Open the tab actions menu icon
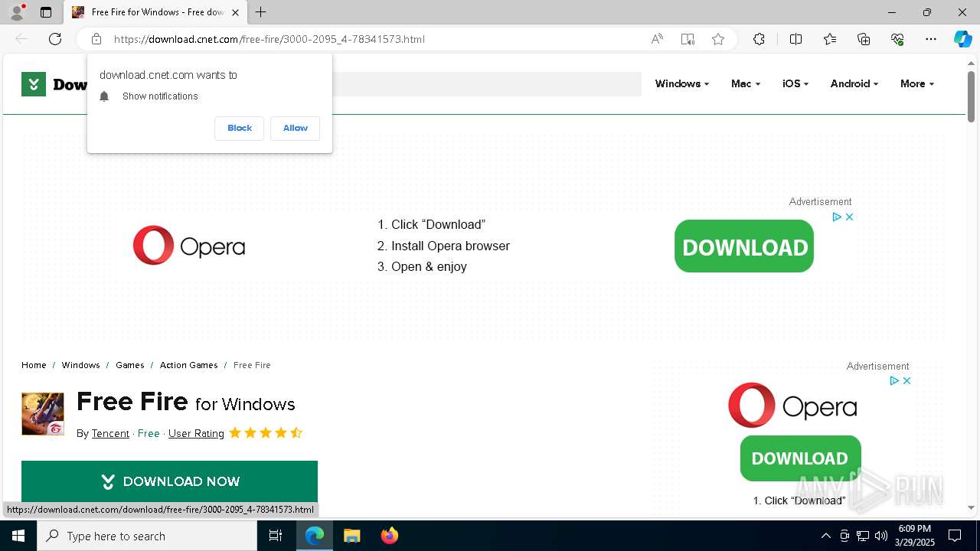The width and height of the screenshot is (980, 551). click(x=46, y=12)
